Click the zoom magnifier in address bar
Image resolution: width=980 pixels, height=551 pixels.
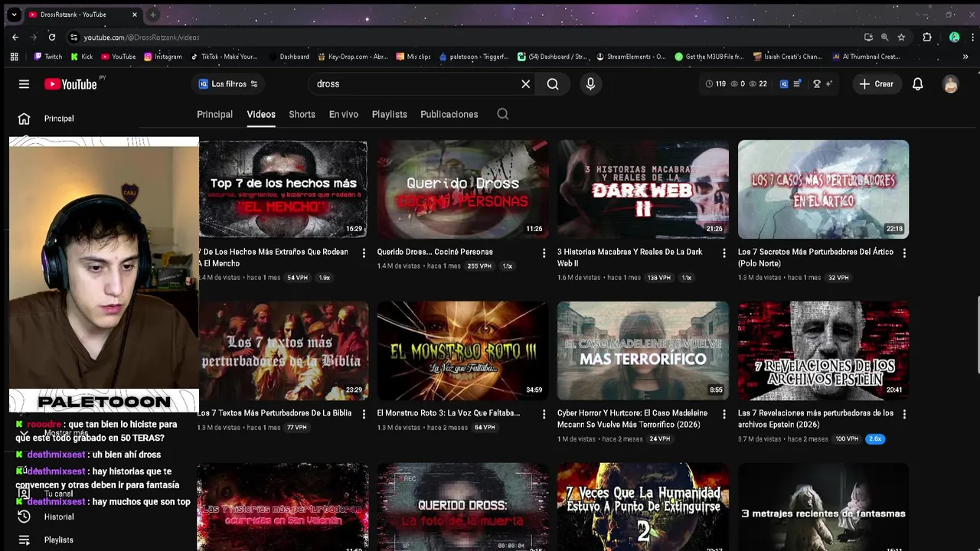884,37
